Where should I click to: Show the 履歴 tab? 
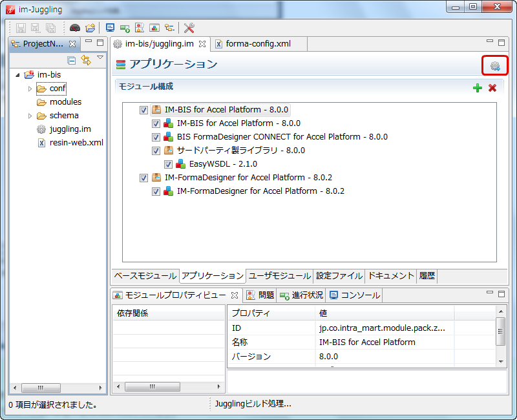click(427, 276)
